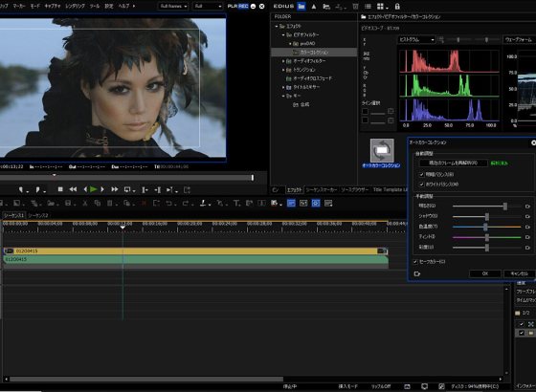Toggle the ホワイトバランス checkbox
The height and width of the screenshot is (392, 536).
pyautogui.click(x=421, y=184)
